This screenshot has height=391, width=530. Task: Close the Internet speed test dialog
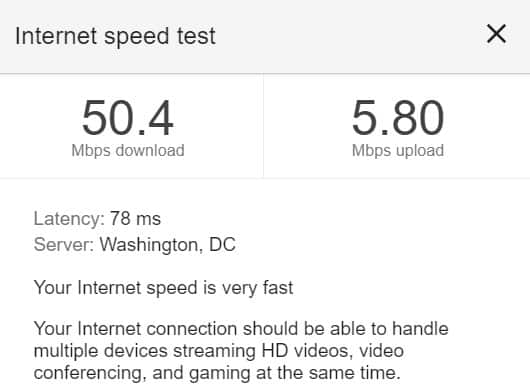click(x=496, y=34)
